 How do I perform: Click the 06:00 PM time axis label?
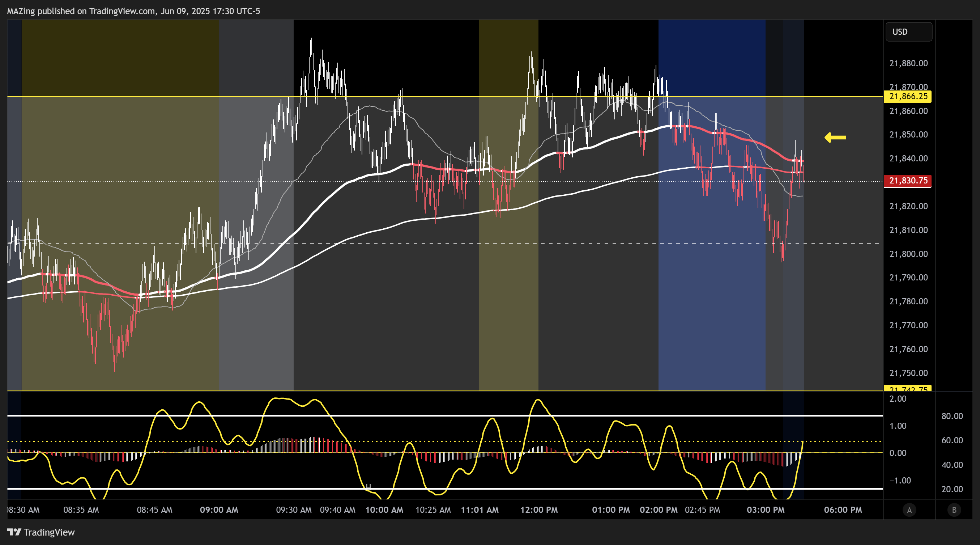[843, 510]
